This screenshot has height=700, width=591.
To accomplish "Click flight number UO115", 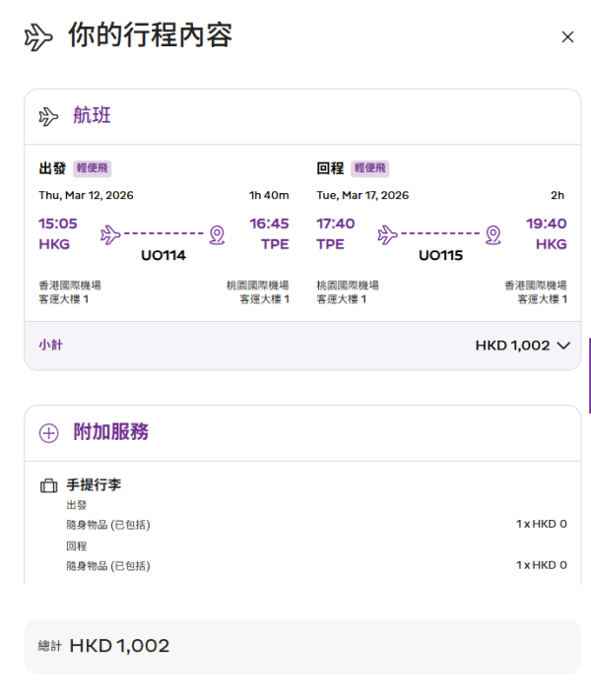I will click(441, 255).
